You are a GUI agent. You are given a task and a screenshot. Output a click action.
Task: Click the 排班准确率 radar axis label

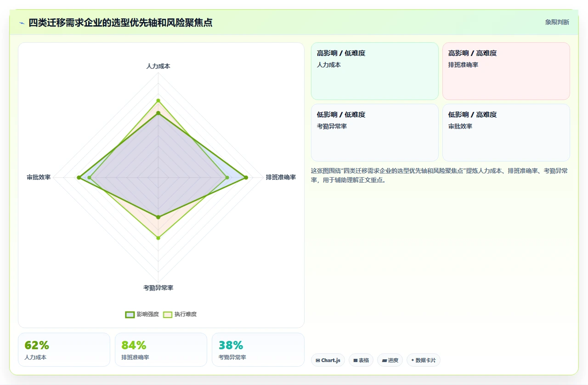(281, 177)
